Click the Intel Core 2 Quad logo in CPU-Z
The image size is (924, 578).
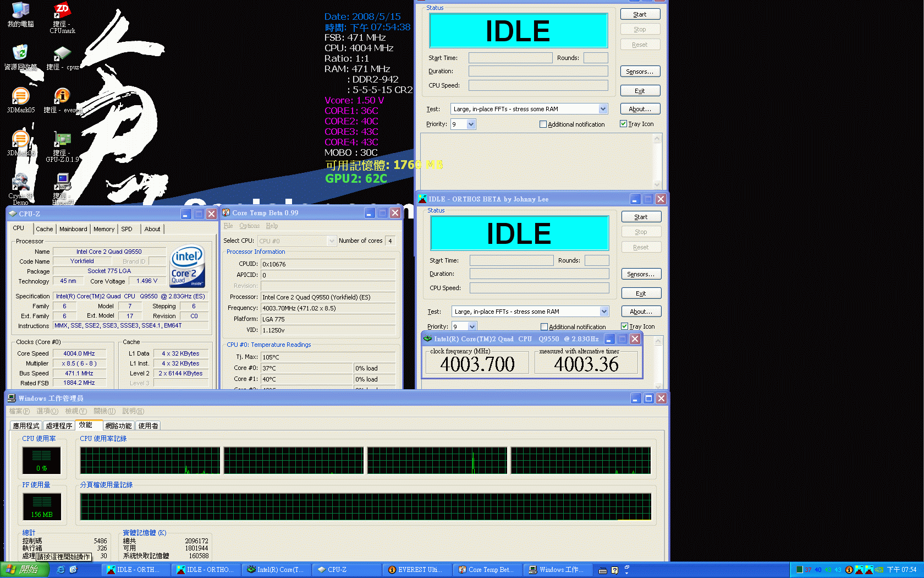coord(188,266)
